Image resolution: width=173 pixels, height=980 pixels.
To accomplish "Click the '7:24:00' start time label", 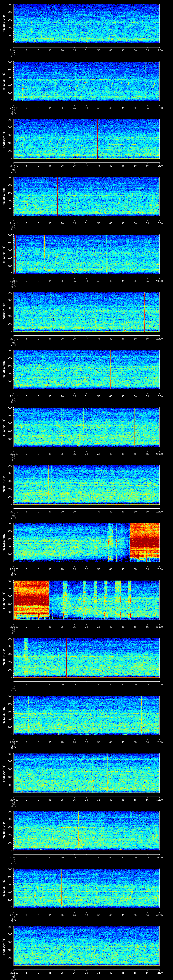I will point(14,512).
